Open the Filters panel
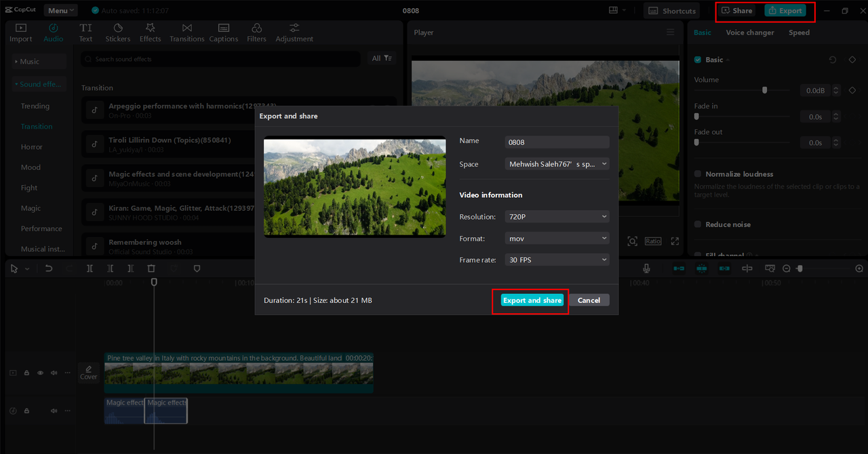The width and height of the screenshot is (868, 454). (256, 33)
